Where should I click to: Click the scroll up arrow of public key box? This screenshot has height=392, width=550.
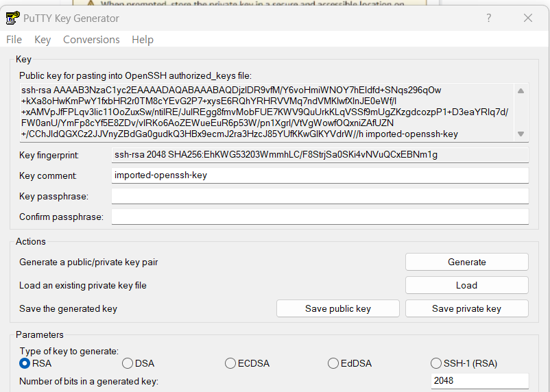coord(521,91)
